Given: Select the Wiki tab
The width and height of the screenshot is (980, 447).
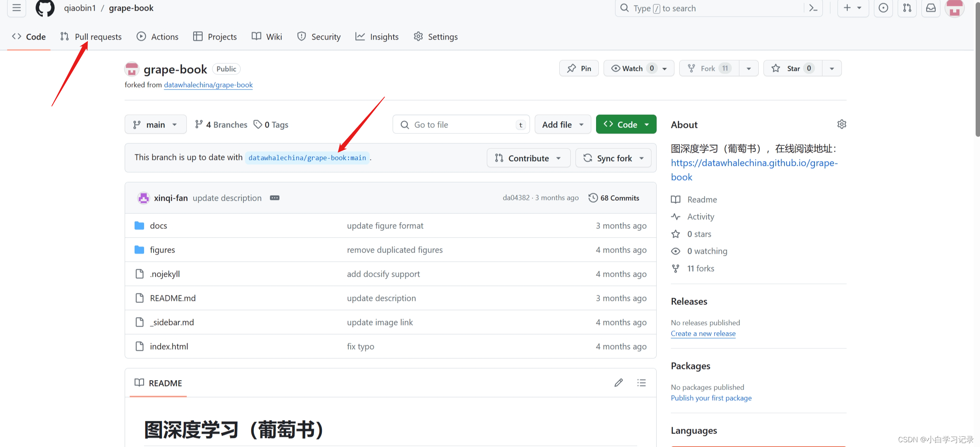Looking at the screenshot, I should (x=273, y=36).
